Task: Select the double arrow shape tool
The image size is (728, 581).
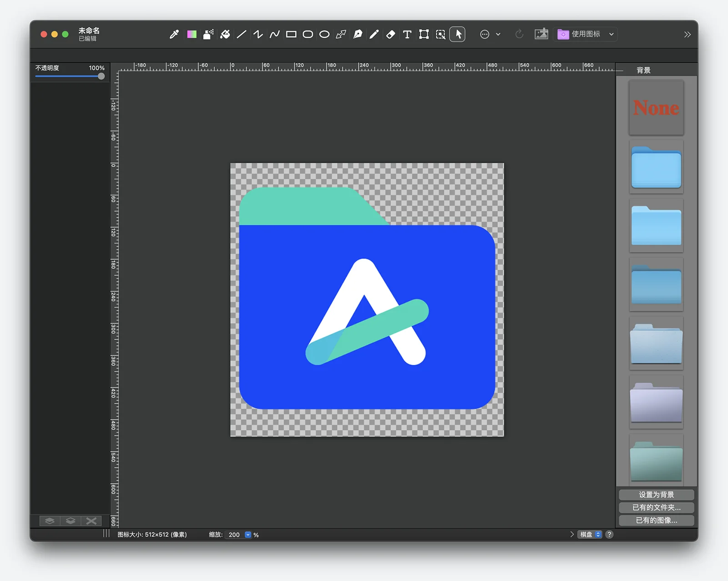Action: click(x=341, y=34)
